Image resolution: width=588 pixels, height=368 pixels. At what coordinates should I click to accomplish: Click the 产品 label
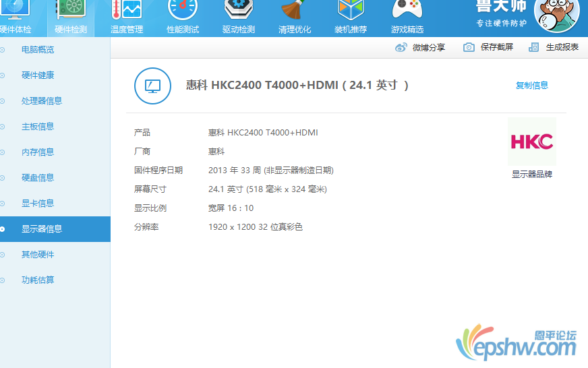[x=142, y=133]
